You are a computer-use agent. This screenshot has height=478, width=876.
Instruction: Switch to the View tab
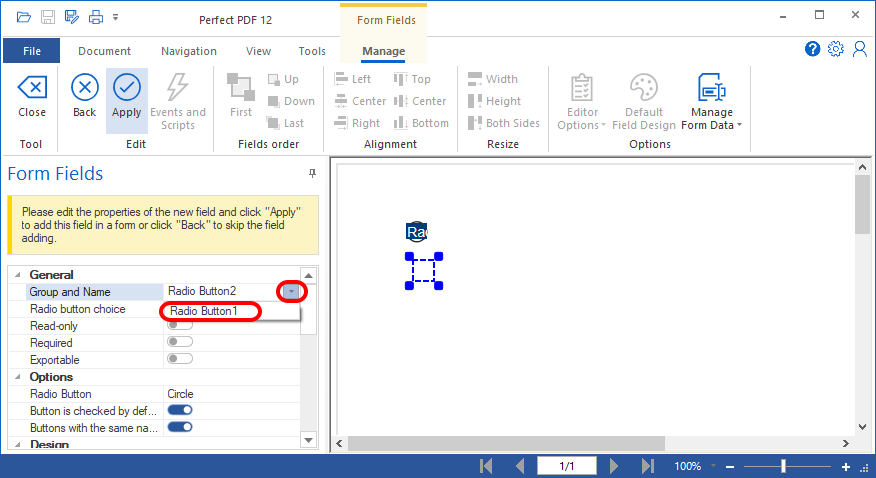tap(258, 51)
